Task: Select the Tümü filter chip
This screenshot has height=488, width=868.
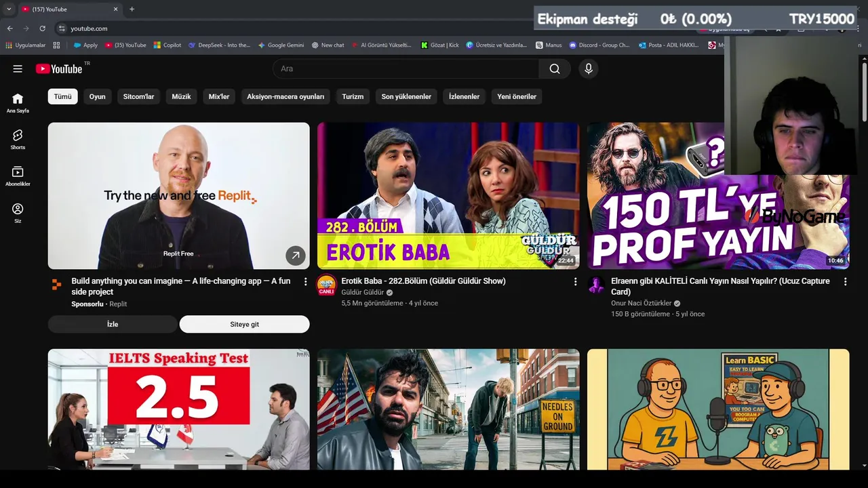Action: coord(62,96)
